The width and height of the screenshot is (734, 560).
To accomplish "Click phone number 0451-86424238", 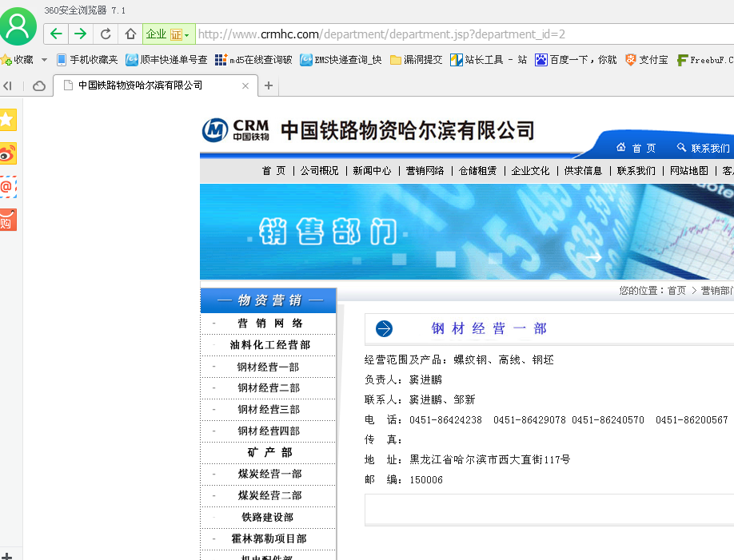I will (x=445, y=420).
